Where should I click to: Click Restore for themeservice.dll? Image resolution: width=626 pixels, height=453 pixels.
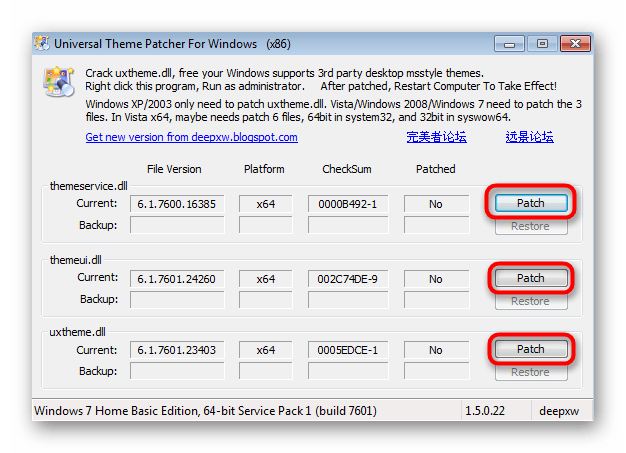click(531, 226)
